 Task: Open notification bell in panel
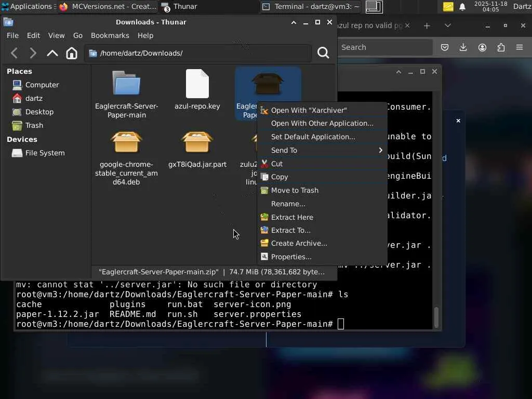(462, 7)
